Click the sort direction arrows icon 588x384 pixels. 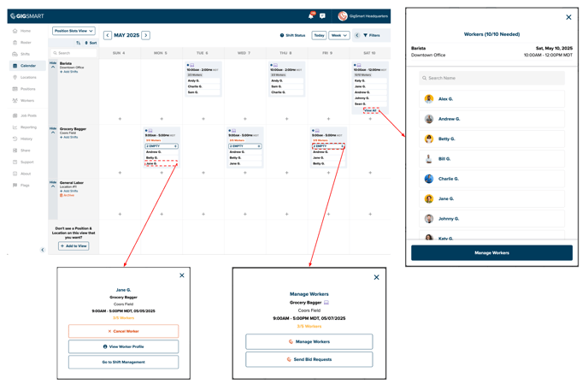click(x=79, y=43)
